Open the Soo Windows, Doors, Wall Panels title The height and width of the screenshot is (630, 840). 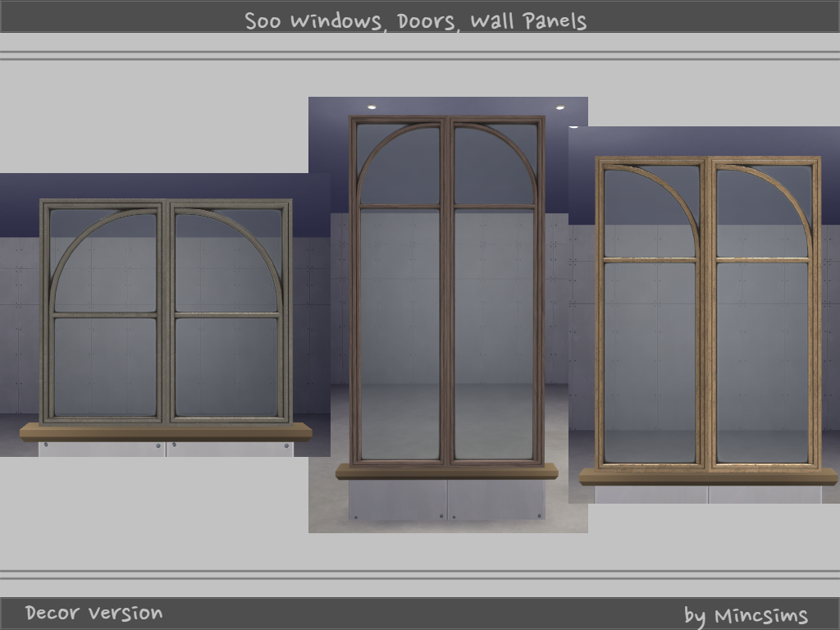coord(416,22)
